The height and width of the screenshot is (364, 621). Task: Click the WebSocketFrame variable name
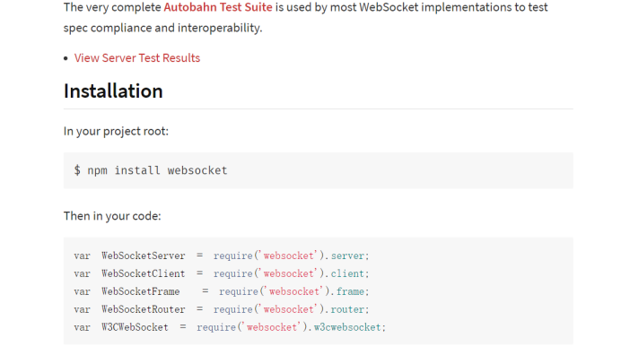click(x=141, y=291)
